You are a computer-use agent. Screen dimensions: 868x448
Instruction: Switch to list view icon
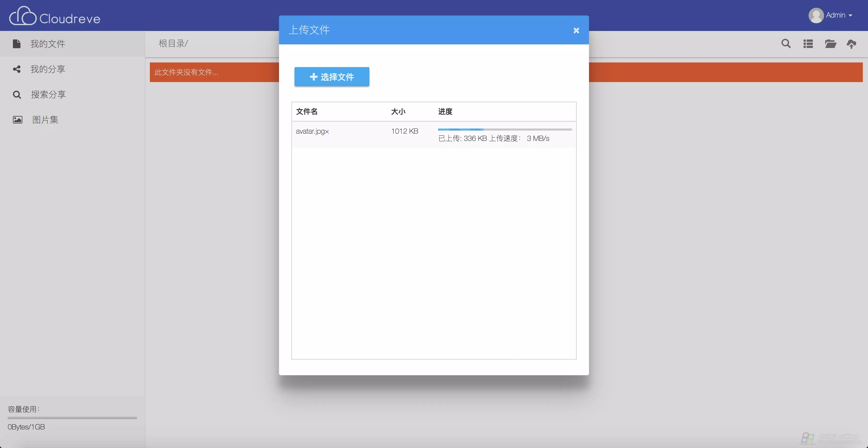click(808, 44)
